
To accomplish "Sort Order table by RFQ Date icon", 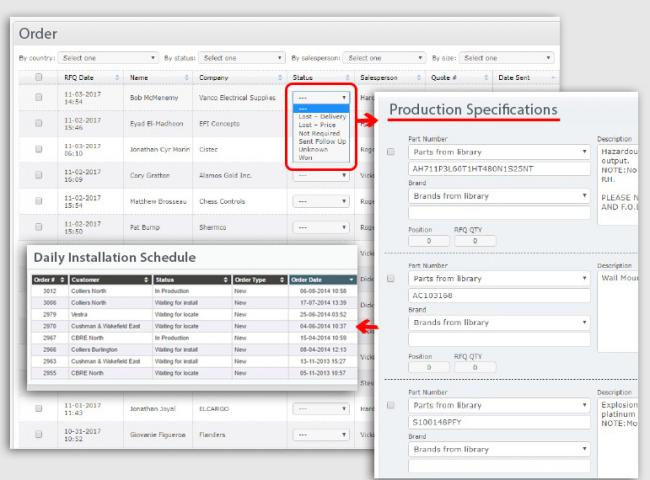I will point(117,78).
